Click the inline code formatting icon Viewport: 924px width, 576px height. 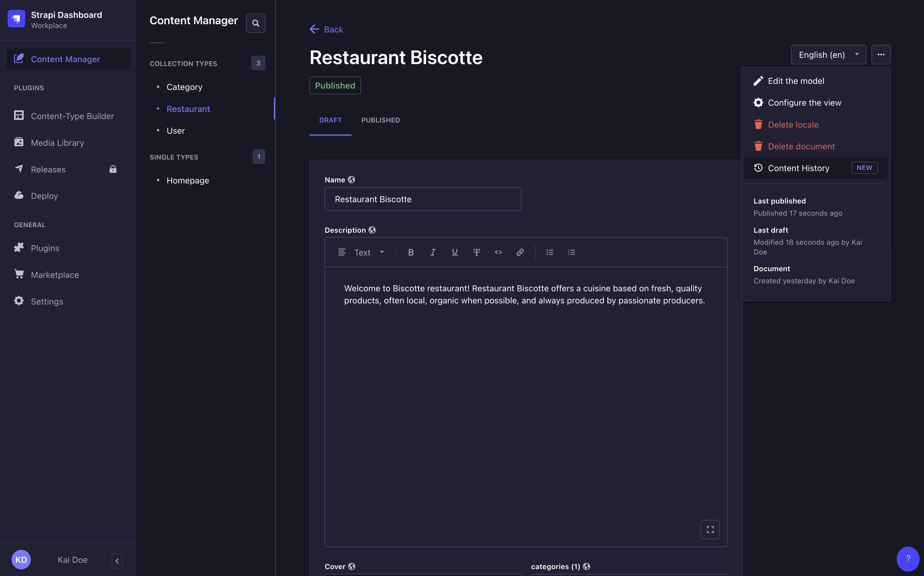[x=498, y=252]
